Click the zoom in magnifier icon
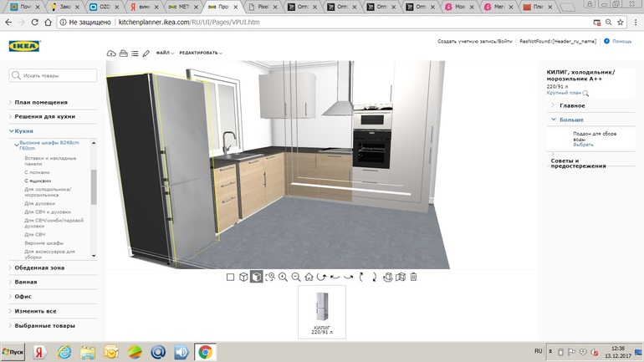Image resolution: width=644 pixels, height=362 pixels. click(x=283, y=277)
